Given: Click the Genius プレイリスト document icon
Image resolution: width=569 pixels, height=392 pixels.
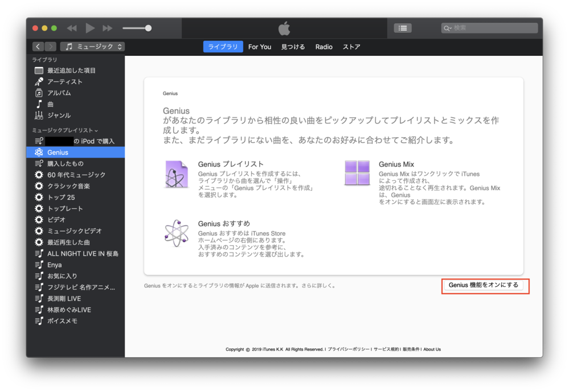Looking at the screenshot, I should point(177,174).
